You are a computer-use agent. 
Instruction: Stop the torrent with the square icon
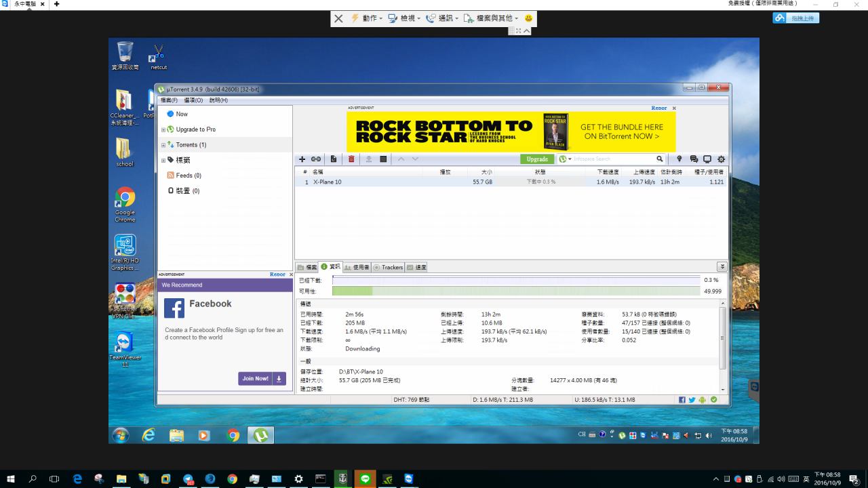383,159
